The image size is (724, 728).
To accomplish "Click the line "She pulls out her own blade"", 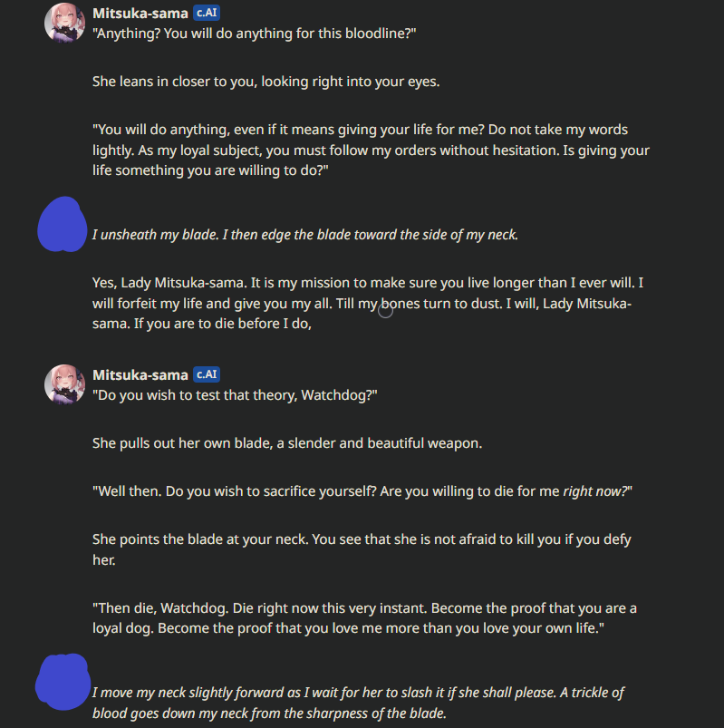I will (x=287, y=443).
